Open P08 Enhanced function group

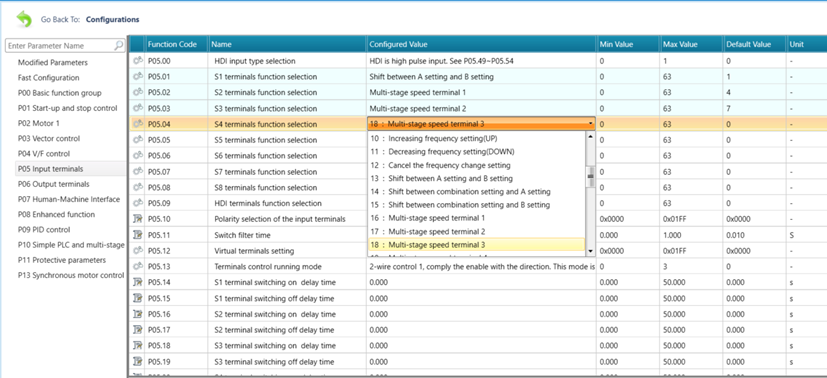[x=56, y=215]
